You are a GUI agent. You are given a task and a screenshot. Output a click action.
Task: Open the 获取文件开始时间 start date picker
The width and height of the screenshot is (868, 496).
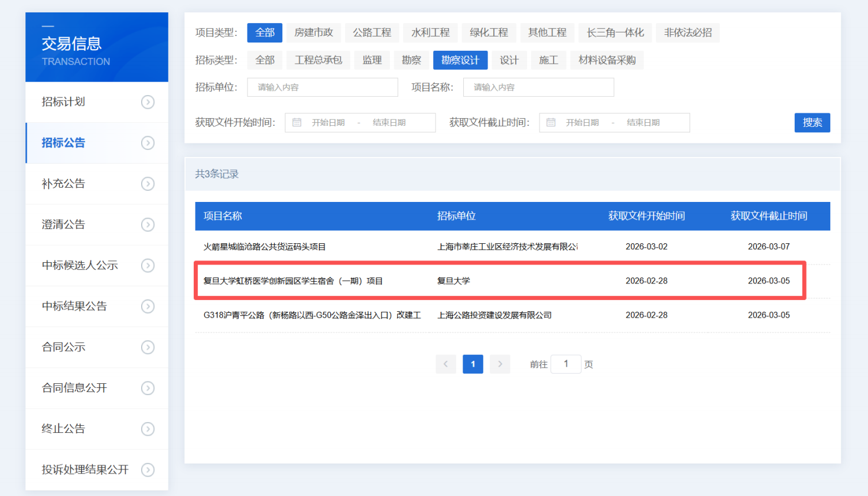329,123
